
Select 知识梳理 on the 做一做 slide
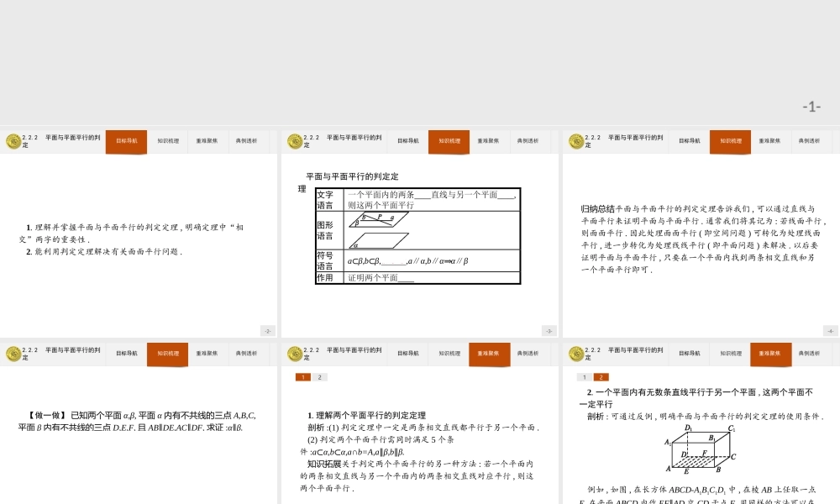click(x=167, y=354)
